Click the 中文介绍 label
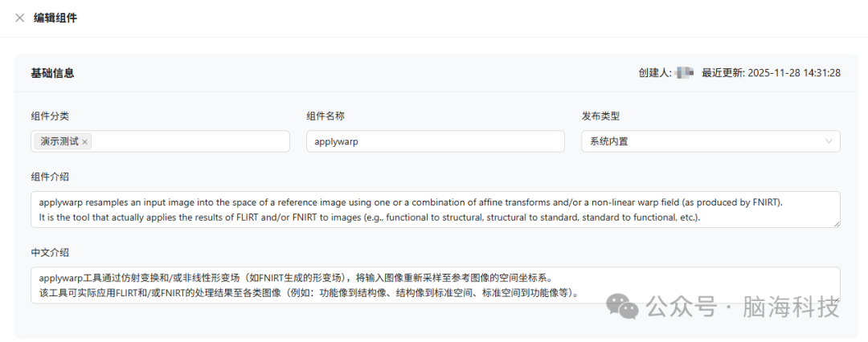 50,252
